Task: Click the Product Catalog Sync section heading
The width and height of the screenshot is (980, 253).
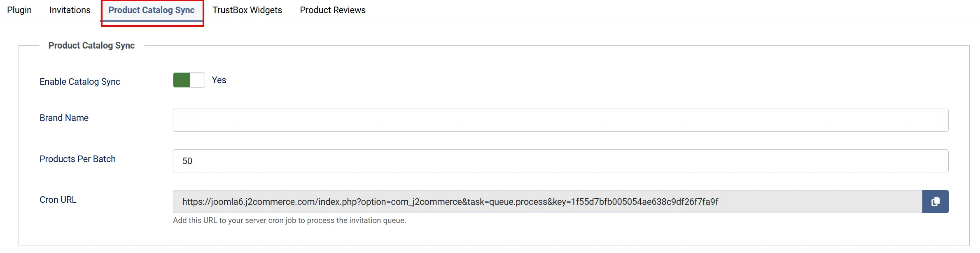Action: click(x=91, y=46)
